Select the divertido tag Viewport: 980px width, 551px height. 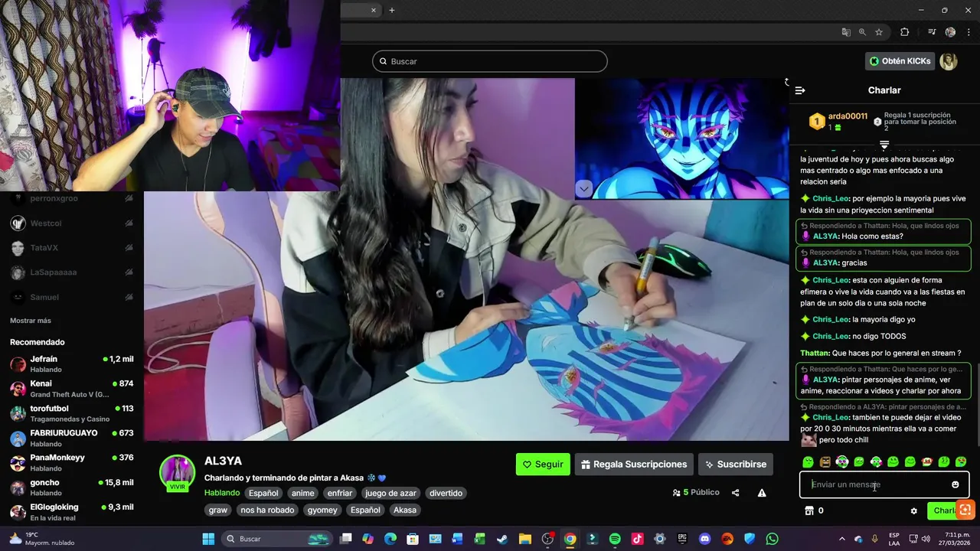click(x=446, y=493)
